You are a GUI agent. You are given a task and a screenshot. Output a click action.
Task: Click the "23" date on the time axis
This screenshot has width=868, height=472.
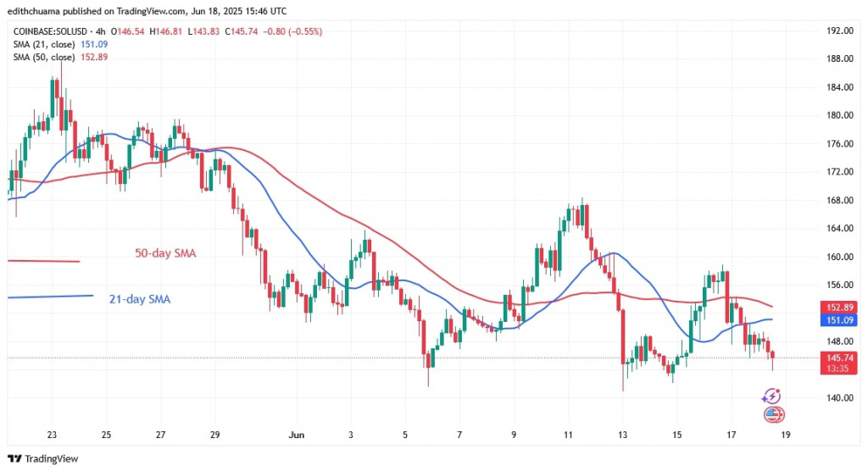(53, 435)
